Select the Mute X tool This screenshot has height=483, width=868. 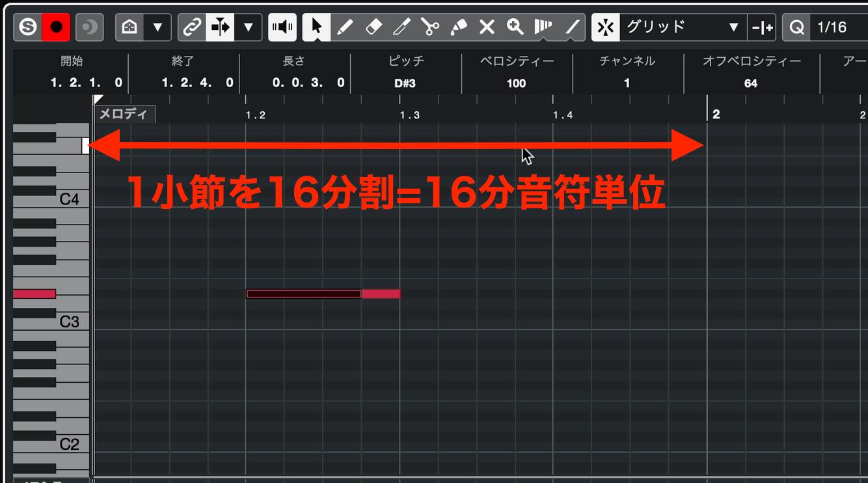pyautogui.click(x=487, y=27)
